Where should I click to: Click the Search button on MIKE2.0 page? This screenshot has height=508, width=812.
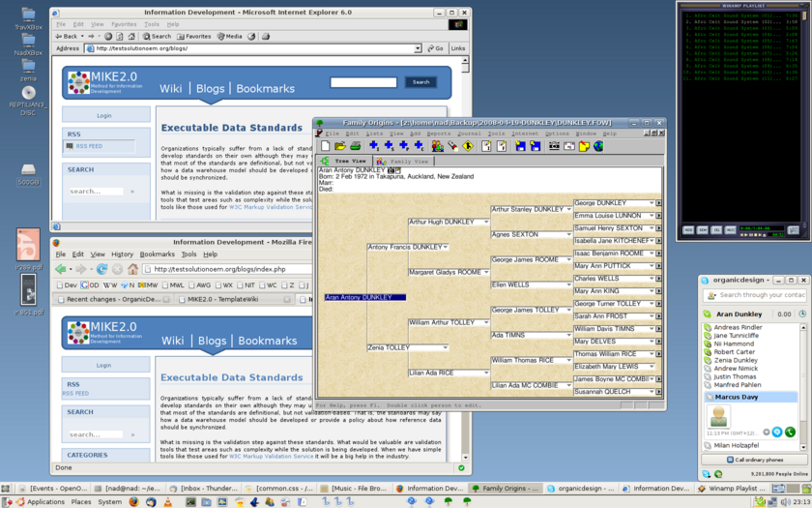click(420, 82)
